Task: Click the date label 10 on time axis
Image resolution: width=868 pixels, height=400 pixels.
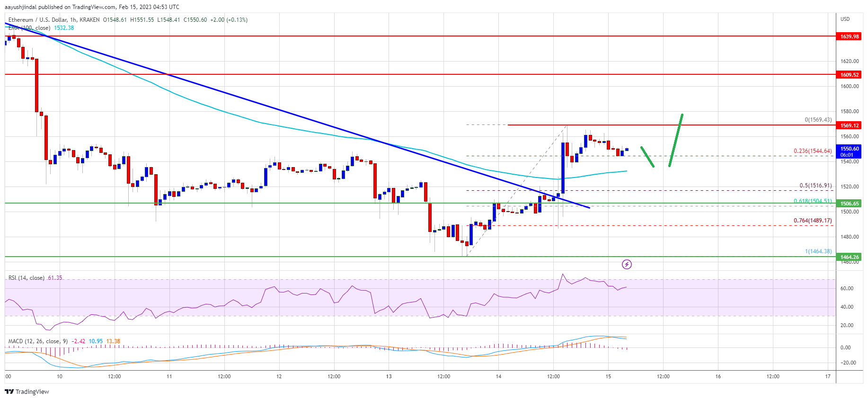Action: pyautogui.click(x=60, y=377)
